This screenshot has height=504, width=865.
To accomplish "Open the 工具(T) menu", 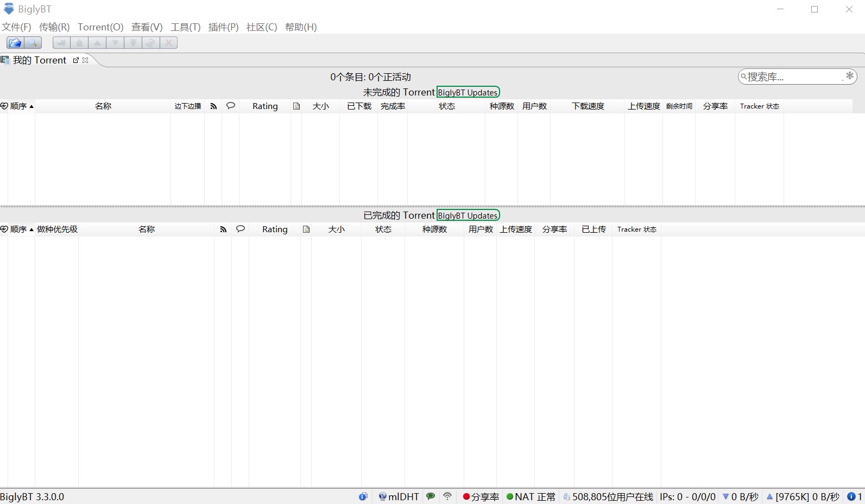I will [186, 27].
